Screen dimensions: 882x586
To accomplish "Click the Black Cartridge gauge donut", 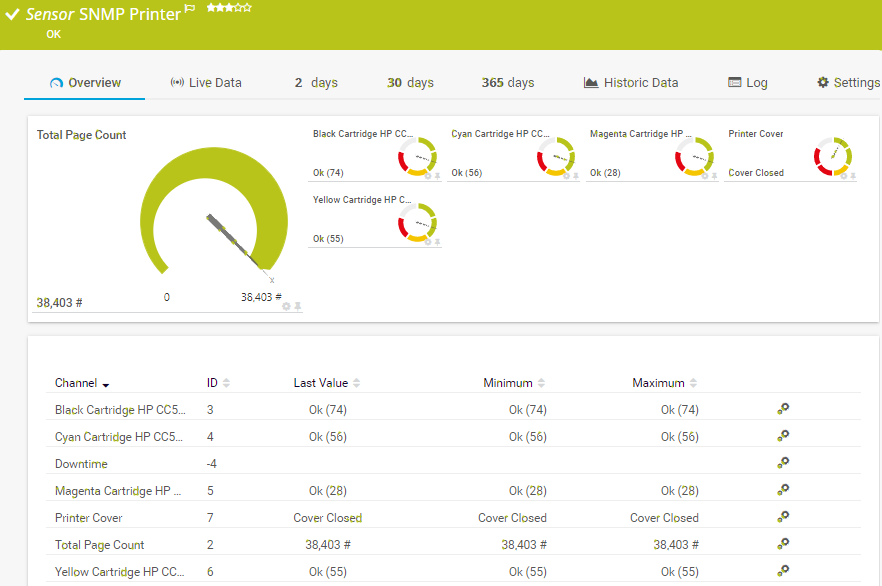I will tap(416, 156).
